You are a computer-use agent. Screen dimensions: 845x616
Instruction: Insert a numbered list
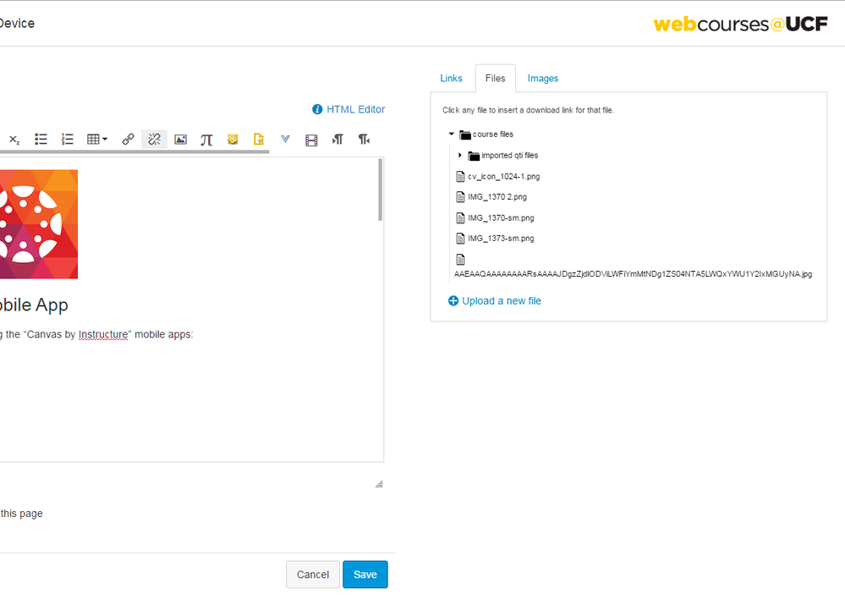click(68, 140)
